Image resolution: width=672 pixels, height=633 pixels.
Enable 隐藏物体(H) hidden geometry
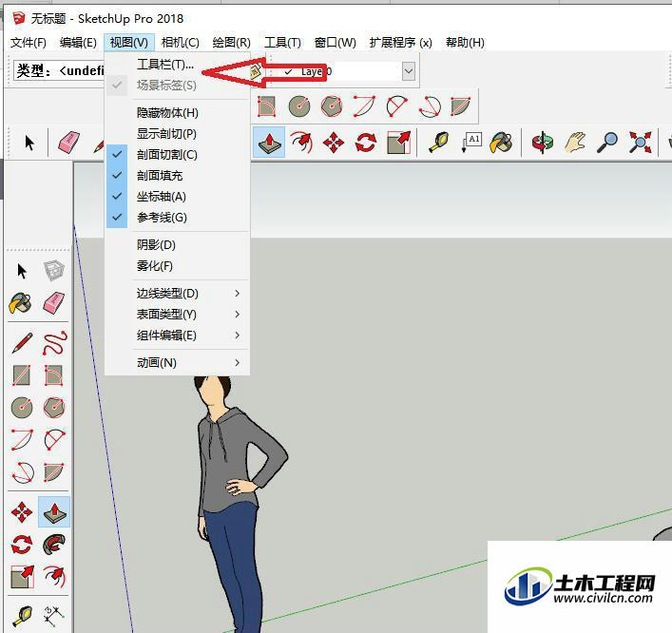pos(178,113)
